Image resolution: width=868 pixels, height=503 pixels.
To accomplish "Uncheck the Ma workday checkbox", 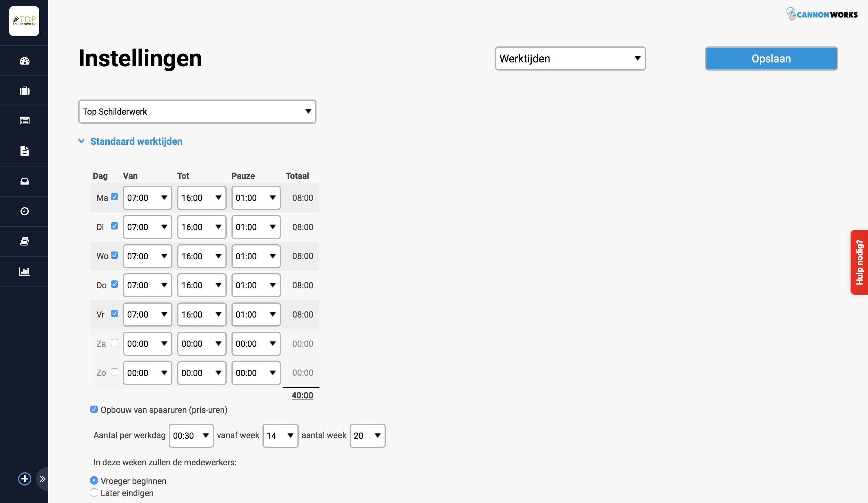I will (x=115, y=197).
